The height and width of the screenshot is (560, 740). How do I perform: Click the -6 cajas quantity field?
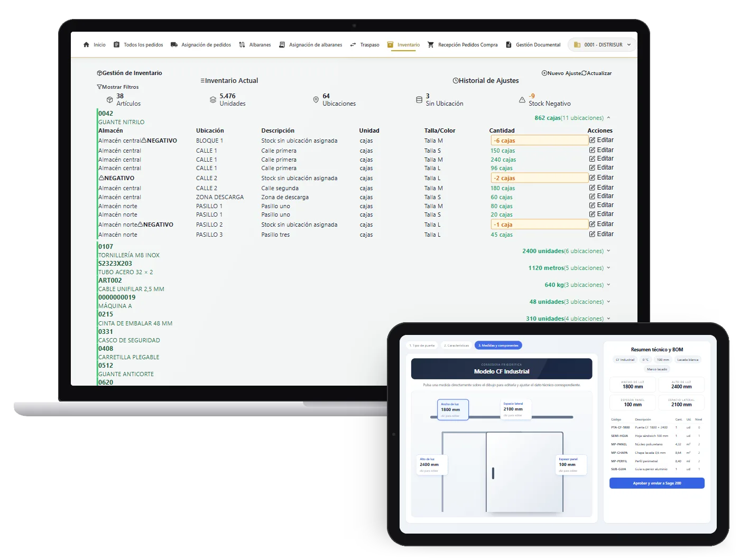coord(540,141)
